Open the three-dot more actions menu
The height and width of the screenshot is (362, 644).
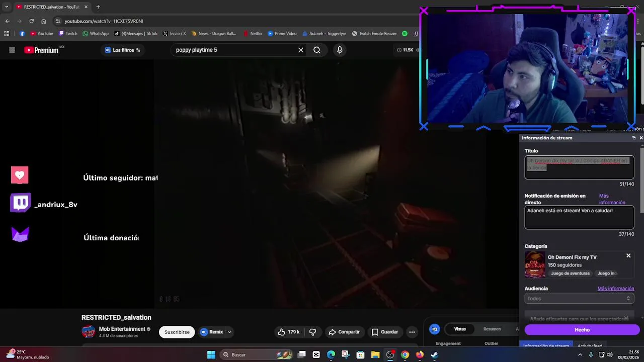[412, 332]
